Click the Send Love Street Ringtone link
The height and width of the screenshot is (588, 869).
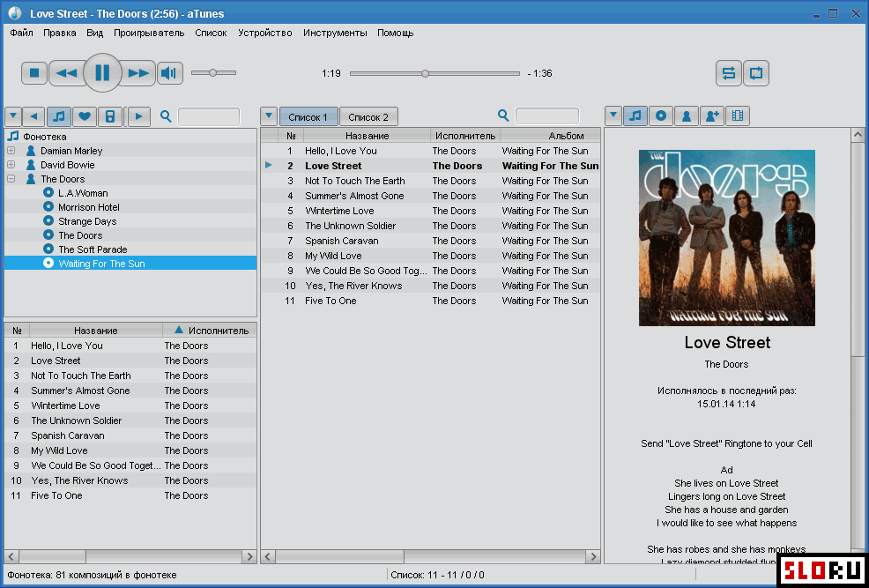(726, 443)
